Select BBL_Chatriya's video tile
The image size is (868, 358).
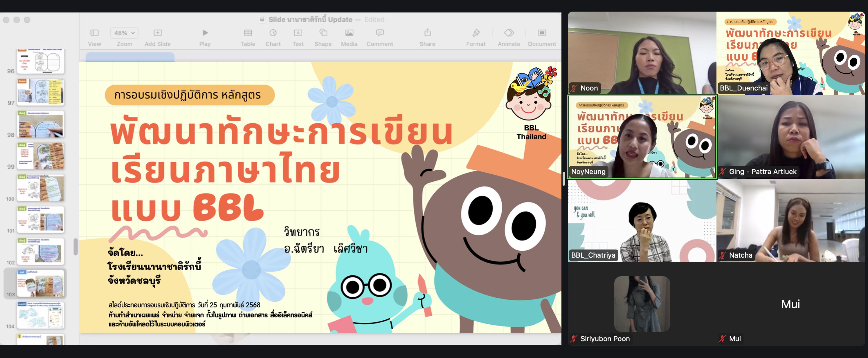coord(642,220)
